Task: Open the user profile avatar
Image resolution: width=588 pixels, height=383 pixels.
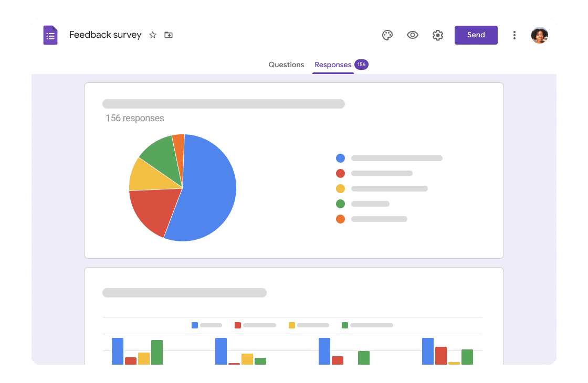Action: tap(540, 35)
